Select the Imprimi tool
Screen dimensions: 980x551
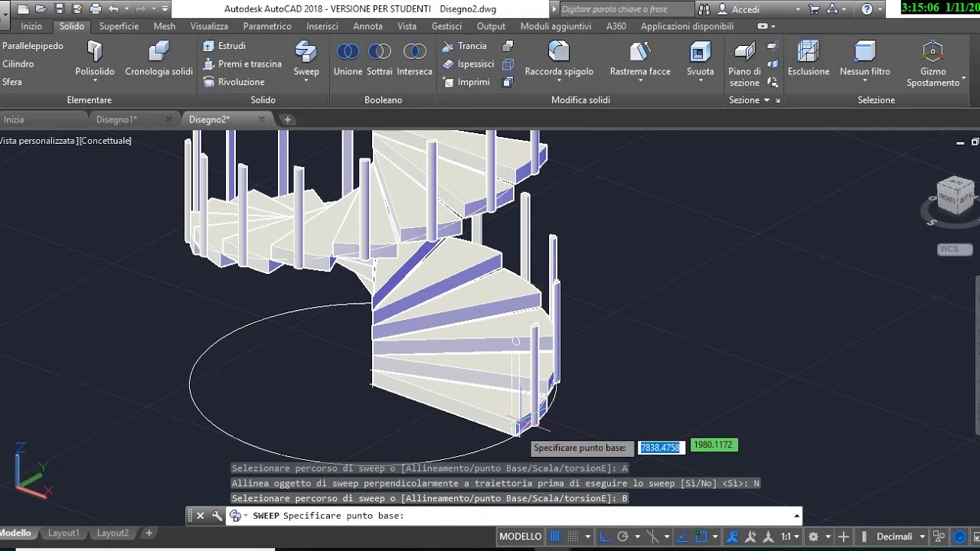click(465, 82)
